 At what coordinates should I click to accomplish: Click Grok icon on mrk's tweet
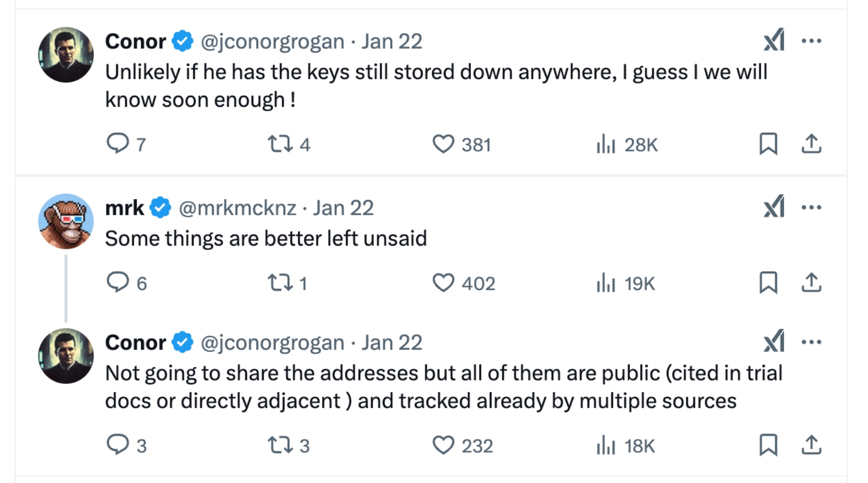pos(774,207)
